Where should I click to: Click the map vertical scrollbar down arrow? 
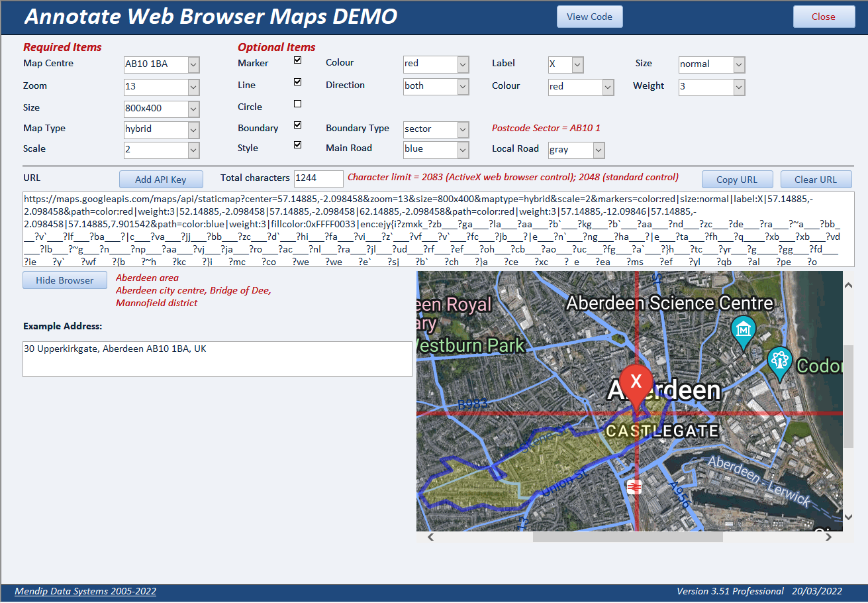pos(849,517)
